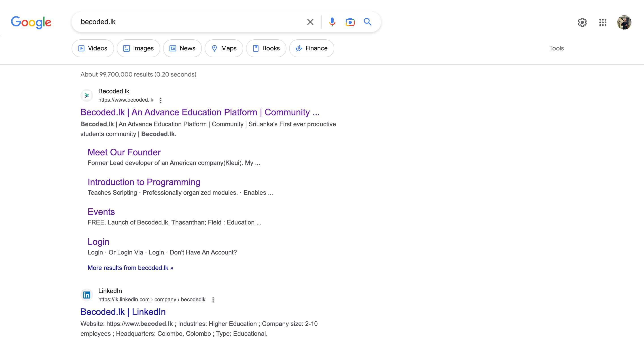Viewport: 644px width, 342px height.
Task: Click the Google Apps grid icon
Action: point(603,22)
